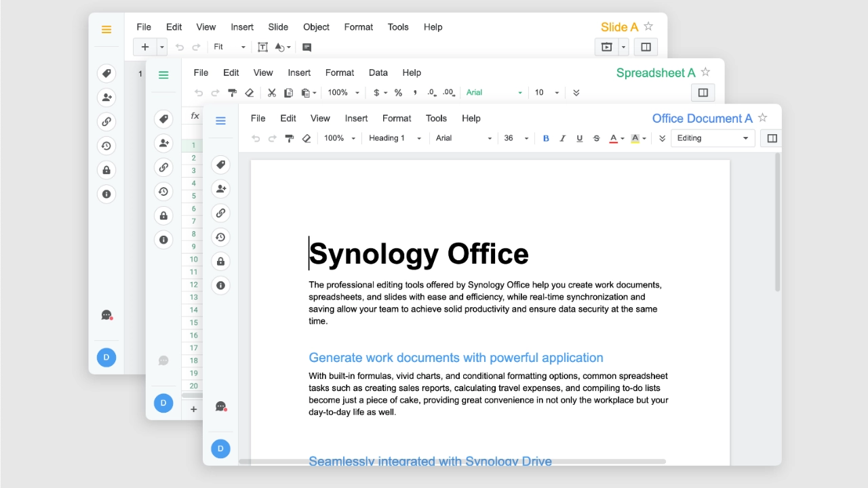The height and width of the screenshot is (488, 868).
Task: Toggle underline formatting in Document toolbar
Action: 579,138
